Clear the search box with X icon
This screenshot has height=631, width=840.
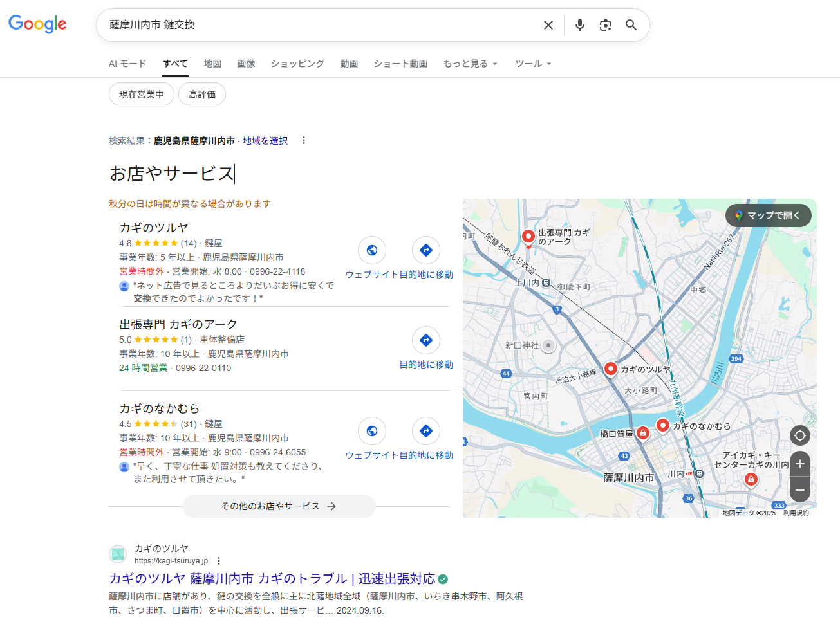(548, 25)
